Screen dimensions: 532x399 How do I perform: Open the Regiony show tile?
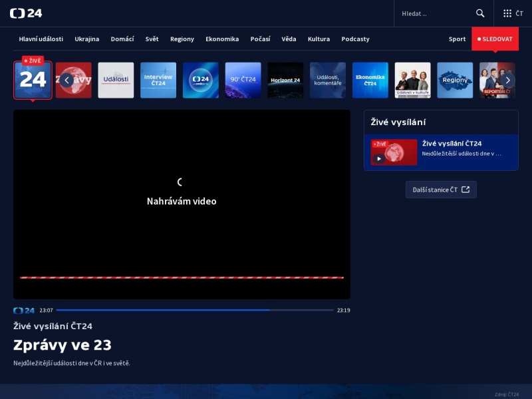tap(455, 80)
